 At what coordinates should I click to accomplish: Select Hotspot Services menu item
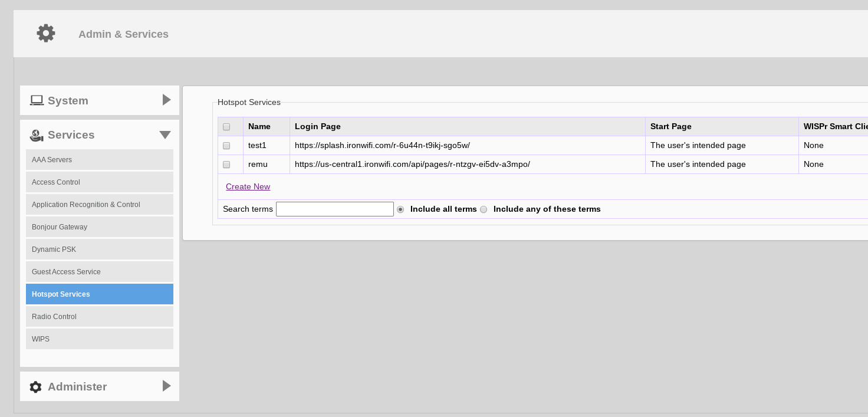point(100,294)
